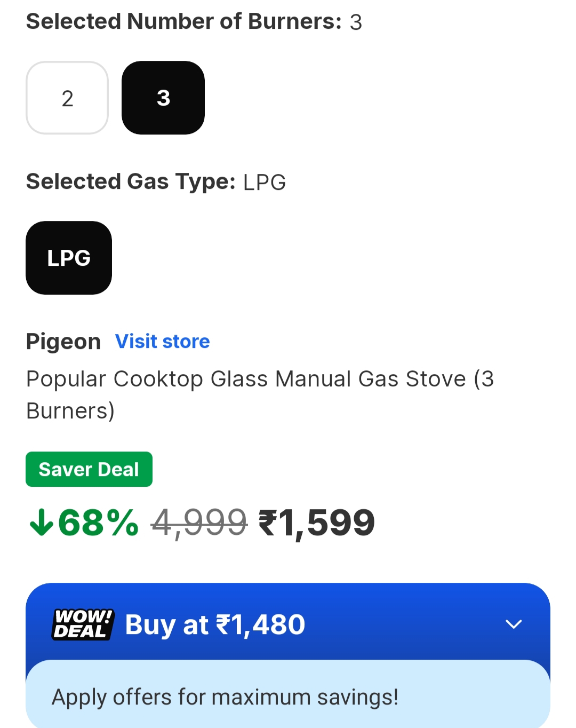Click the 68% discount percentage
This screenshot has height=728, width=576.
pos(99,522)
